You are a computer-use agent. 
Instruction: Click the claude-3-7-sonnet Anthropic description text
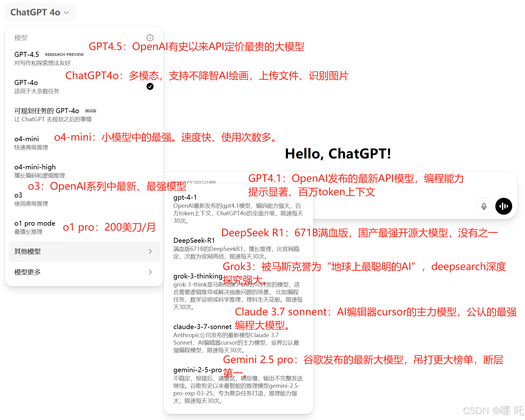pos(236,343)
